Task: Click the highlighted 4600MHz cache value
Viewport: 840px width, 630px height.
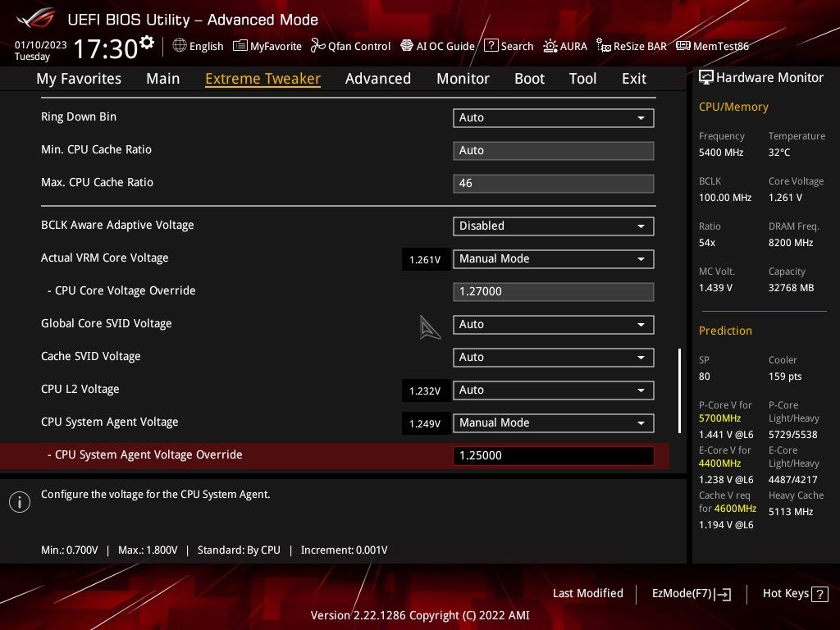Action: click(x=735, y=509)
